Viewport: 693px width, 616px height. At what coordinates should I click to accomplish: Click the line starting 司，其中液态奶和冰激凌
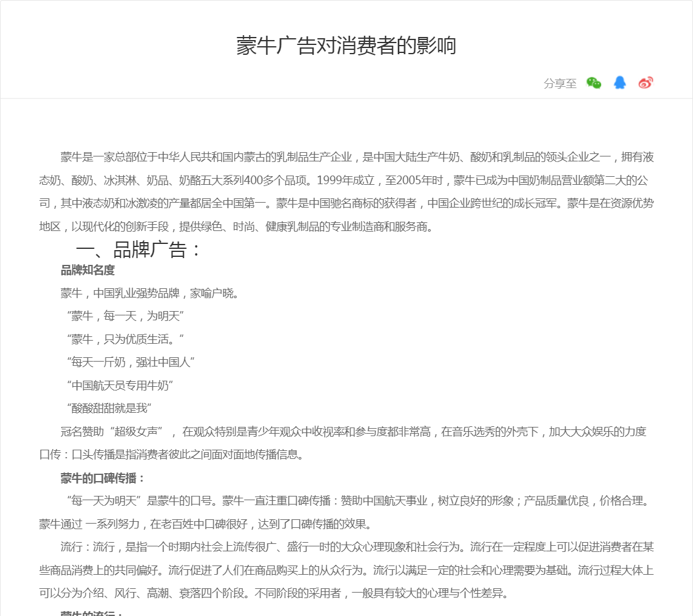[x=346, y=203]
